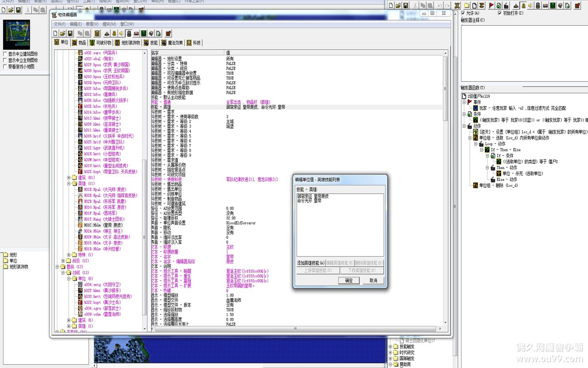588x368 pixels.
Task: Click the Sound Editor speaker icon in Object Editor
Action: (x=121, y=33)
